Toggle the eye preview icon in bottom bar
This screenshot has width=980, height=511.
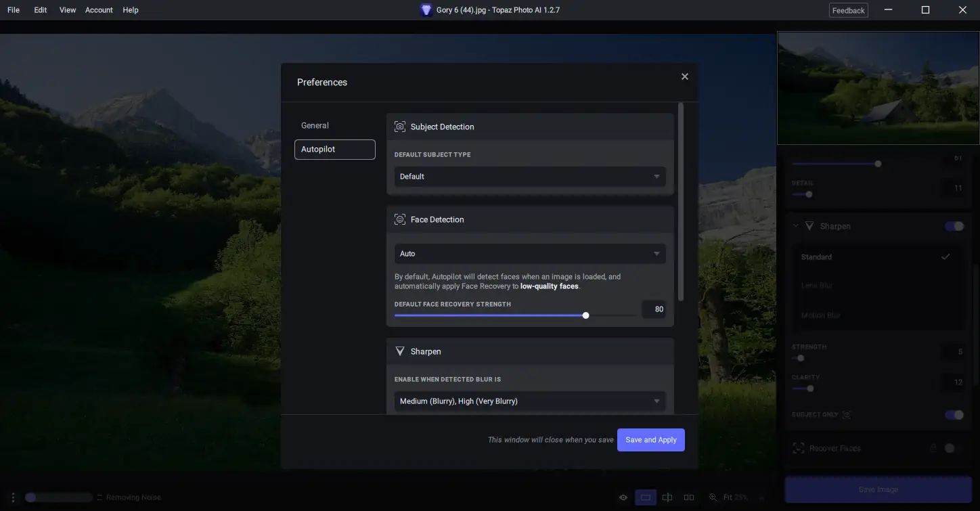tap(623, 497)
